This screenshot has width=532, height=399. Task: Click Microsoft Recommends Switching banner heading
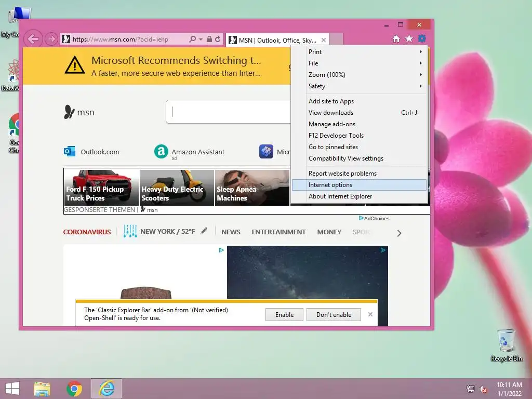(x=176, y=60)
